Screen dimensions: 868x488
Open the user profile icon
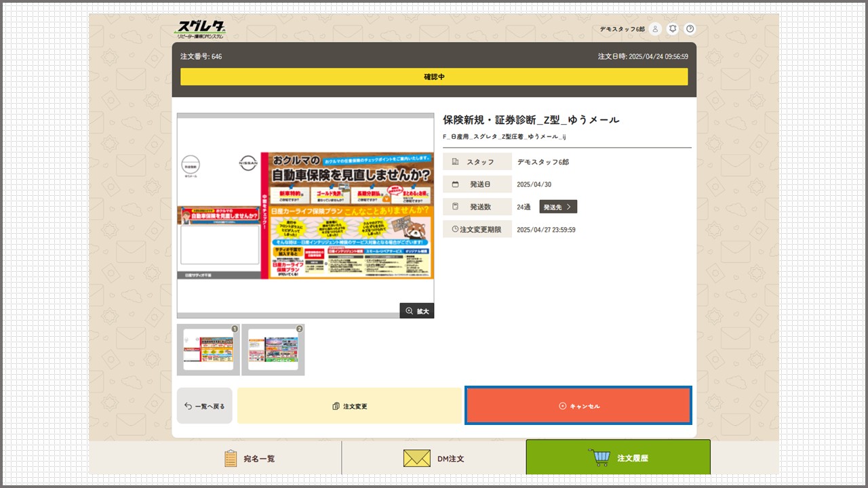pos(654,29)
